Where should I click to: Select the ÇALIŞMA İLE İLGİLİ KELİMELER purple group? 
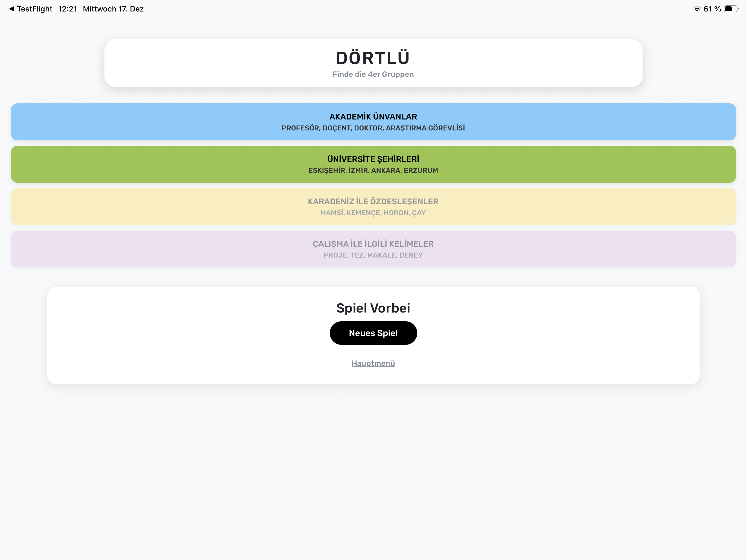(373, 249)
